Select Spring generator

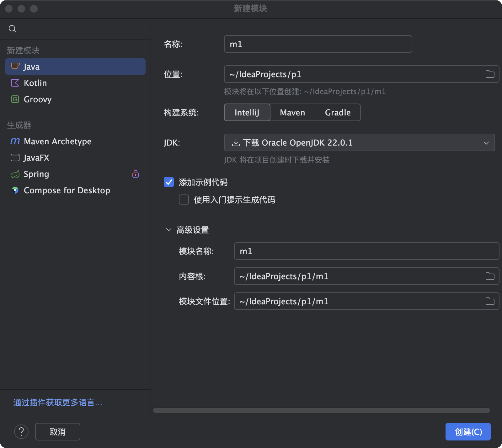pos(75,174)
